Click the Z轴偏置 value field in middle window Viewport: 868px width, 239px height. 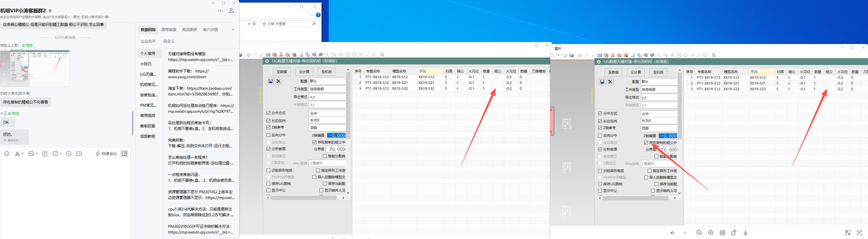[336, 135]
